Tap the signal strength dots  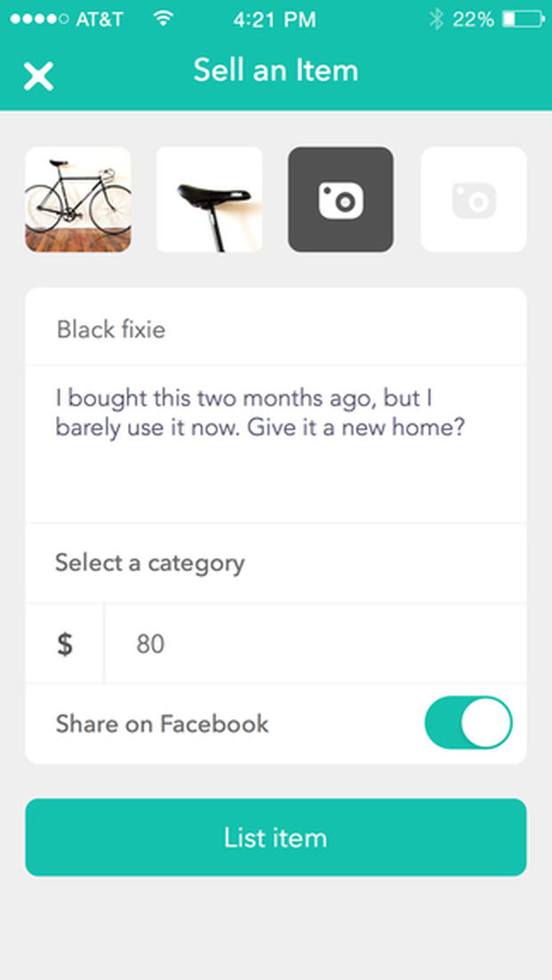[38, 19]
